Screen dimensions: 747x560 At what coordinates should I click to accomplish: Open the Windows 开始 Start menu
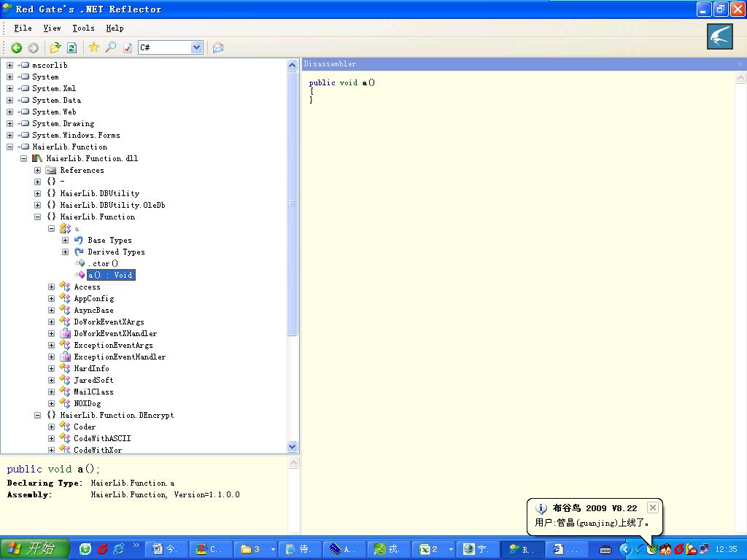34,549
